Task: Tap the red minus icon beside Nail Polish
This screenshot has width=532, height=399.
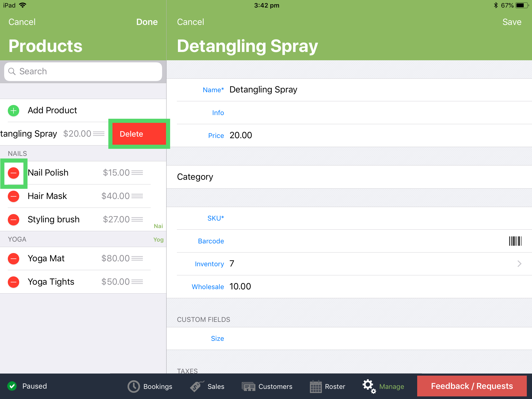Action: pos(14,173)
